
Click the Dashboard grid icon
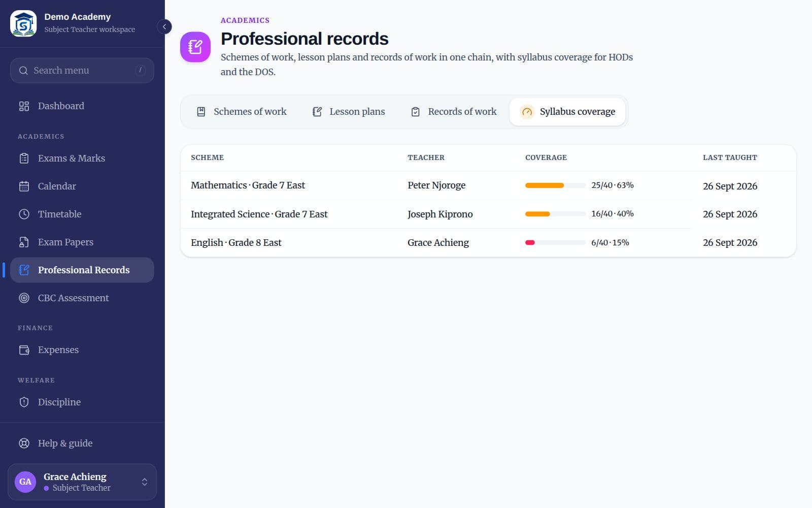[x=24, y=106]
